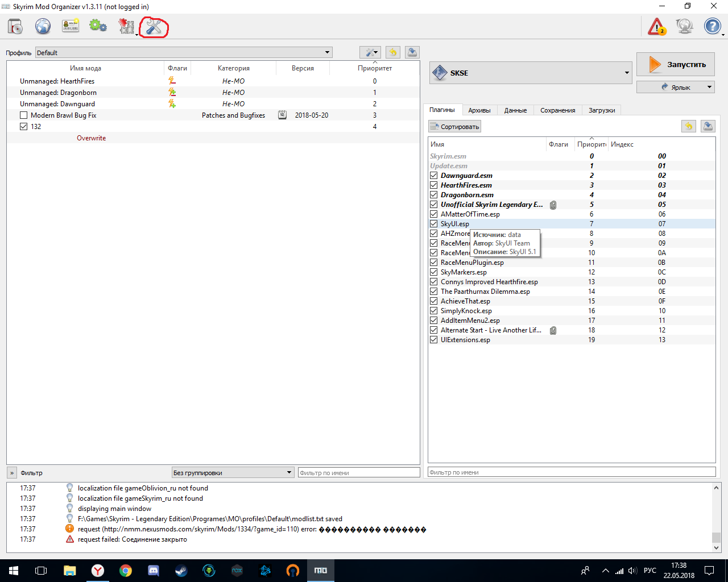Viewport: 728px width, 582px height.
Task: Toggle the Dawnguard.esm plugin checkbox
Action: [x=434, y=176]
